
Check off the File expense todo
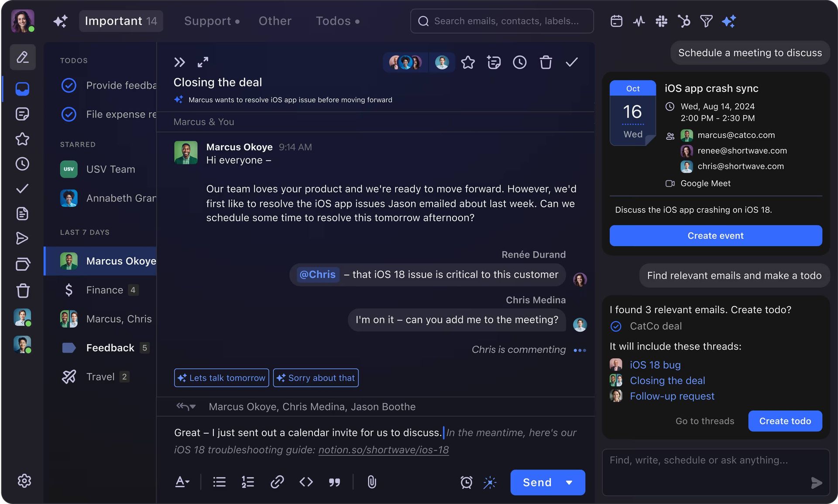tap(69, 114)
